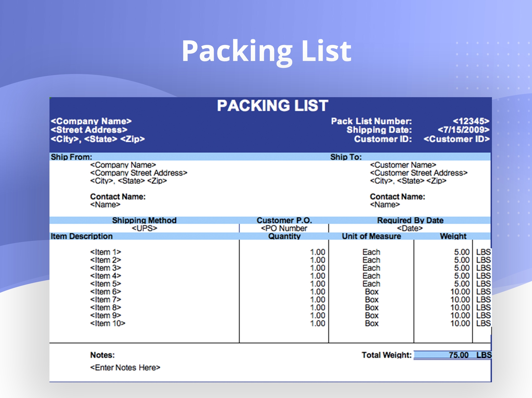Viewport: 532px width, 398px height.
Task: Click the <PO Number> field under Customer P.O.
Action: point(284,228)
